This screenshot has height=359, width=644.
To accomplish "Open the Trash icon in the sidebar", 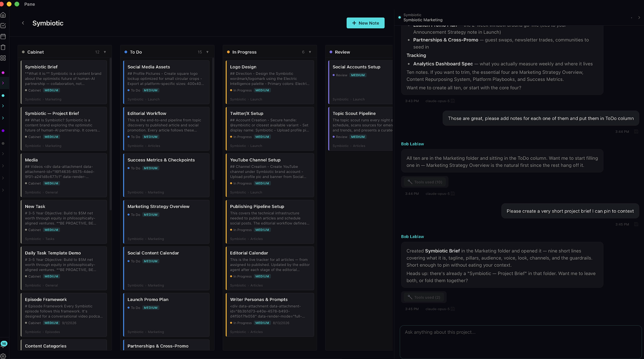I will click(3, 47).
